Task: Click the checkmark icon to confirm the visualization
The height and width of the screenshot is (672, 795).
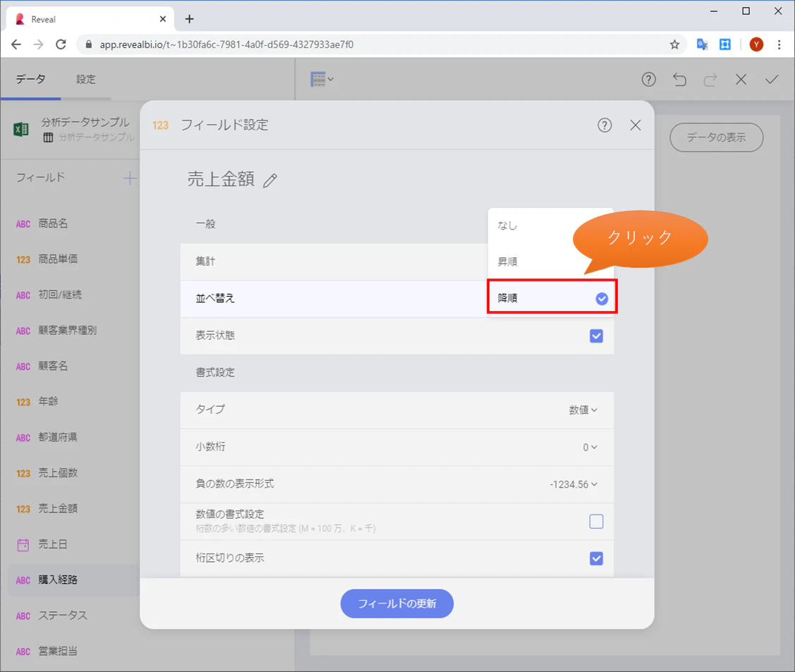Action: (x=772, y=80)
